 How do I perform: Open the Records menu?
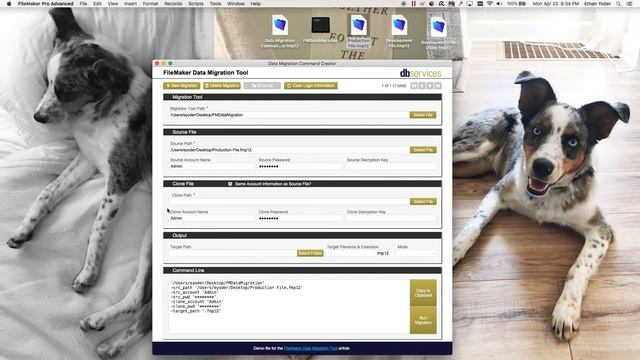173,4
